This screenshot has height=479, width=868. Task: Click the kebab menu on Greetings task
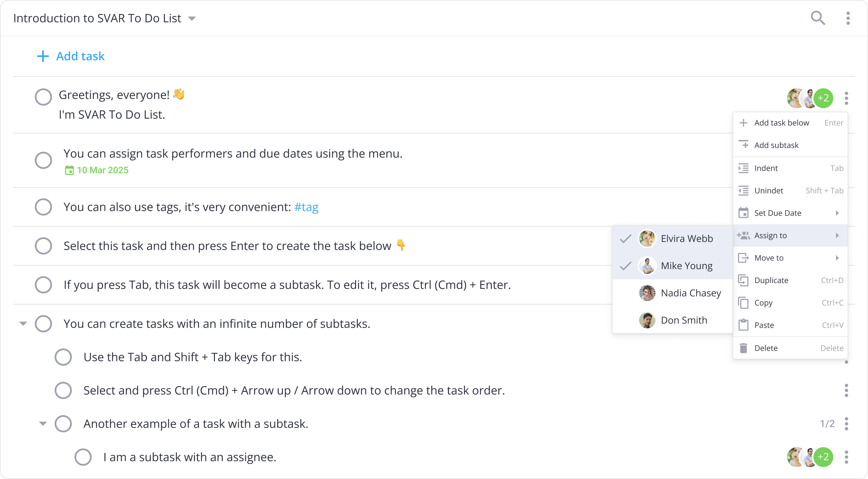click(846, 98)
